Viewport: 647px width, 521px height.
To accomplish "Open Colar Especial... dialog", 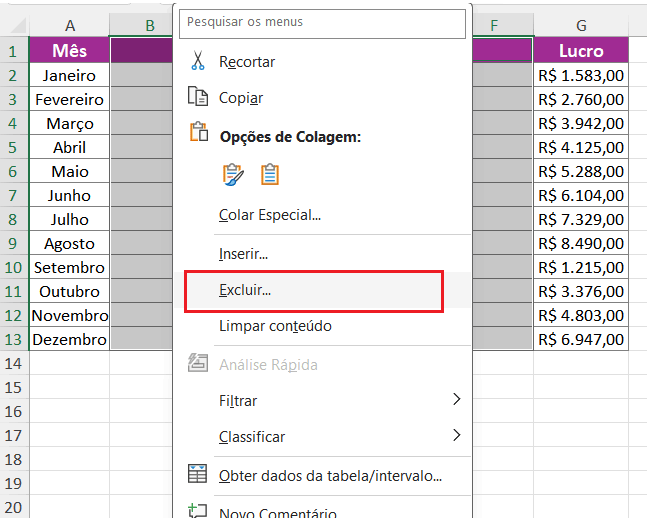I will point(270,214).
